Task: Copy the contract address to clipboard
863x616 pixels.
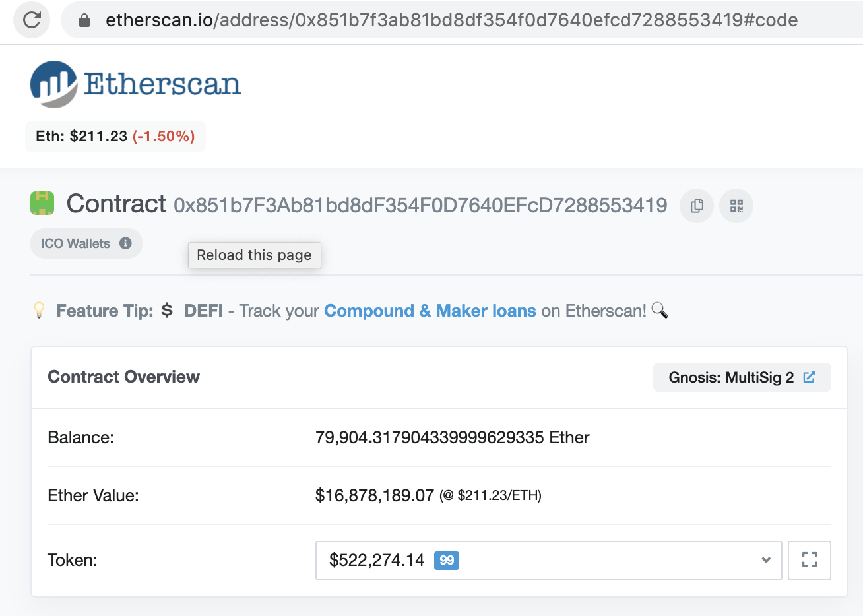Action: click(x=697, y=206)
